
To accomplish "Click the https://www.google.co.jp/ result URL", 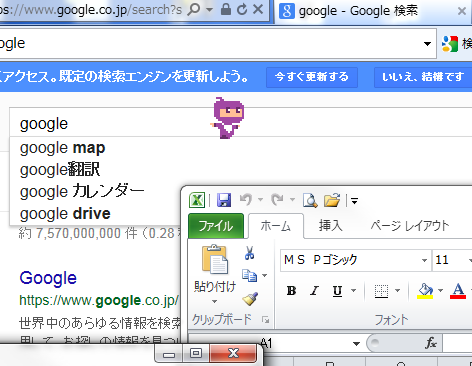I will (99, 300).
